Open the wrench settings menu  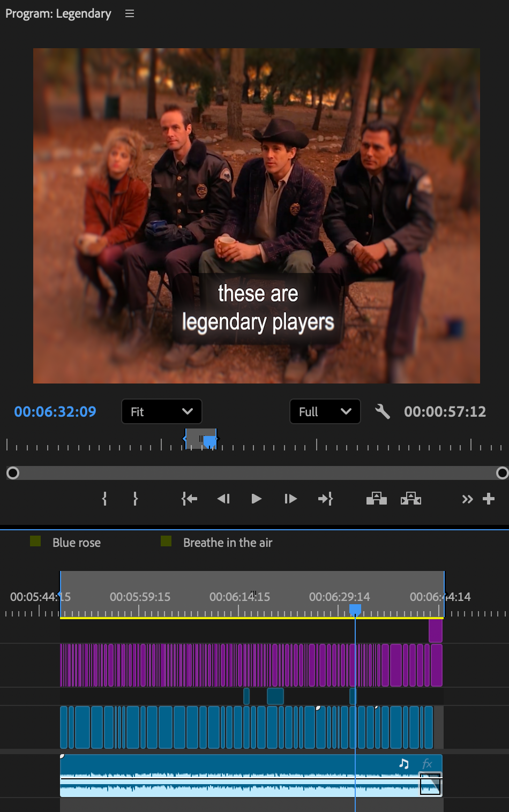[383, 411]
